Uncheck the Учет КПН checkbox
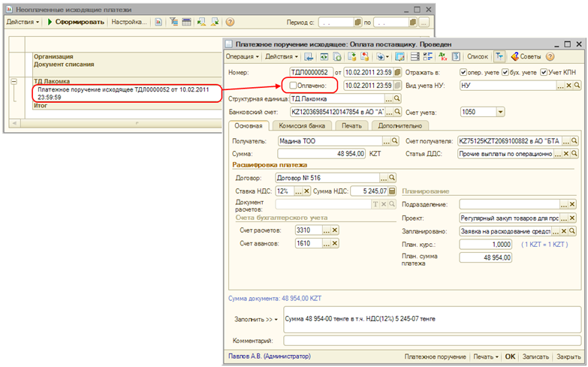Screen dimensions: 588x367 pyautogui.click(x=543, y=71)
